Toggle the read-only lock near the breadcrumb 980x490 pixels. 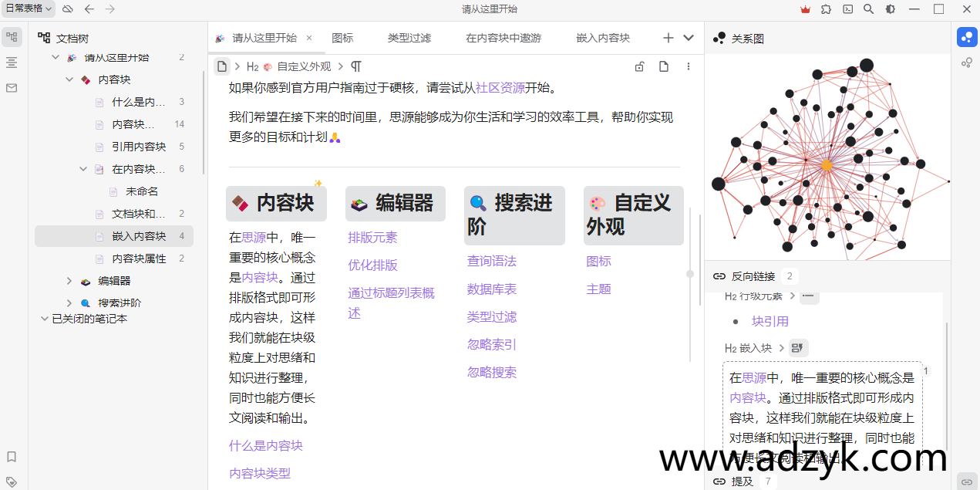coord(639,66)
